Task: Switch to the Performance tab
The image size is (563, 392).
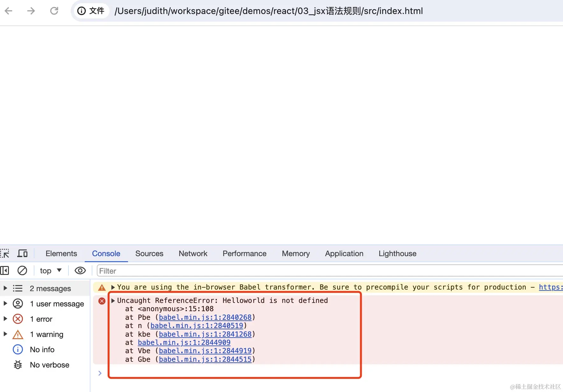Action: (x=245, y=254)
